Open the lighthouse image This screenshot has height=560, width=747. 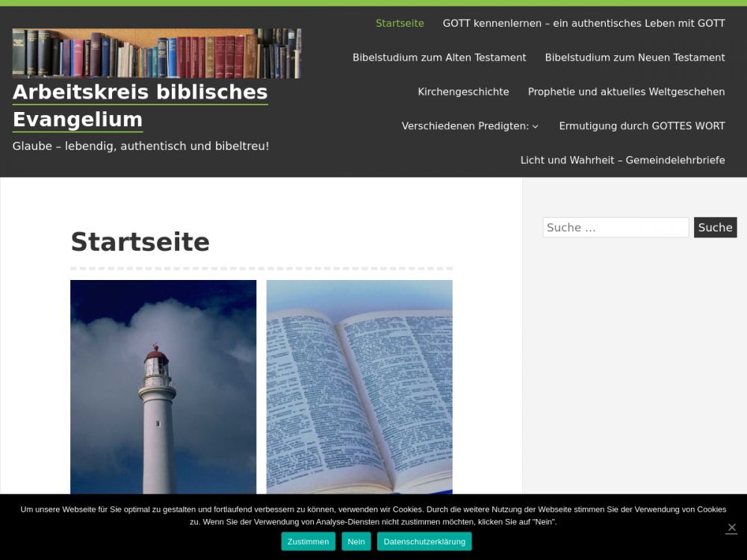(x=163, y=387)
